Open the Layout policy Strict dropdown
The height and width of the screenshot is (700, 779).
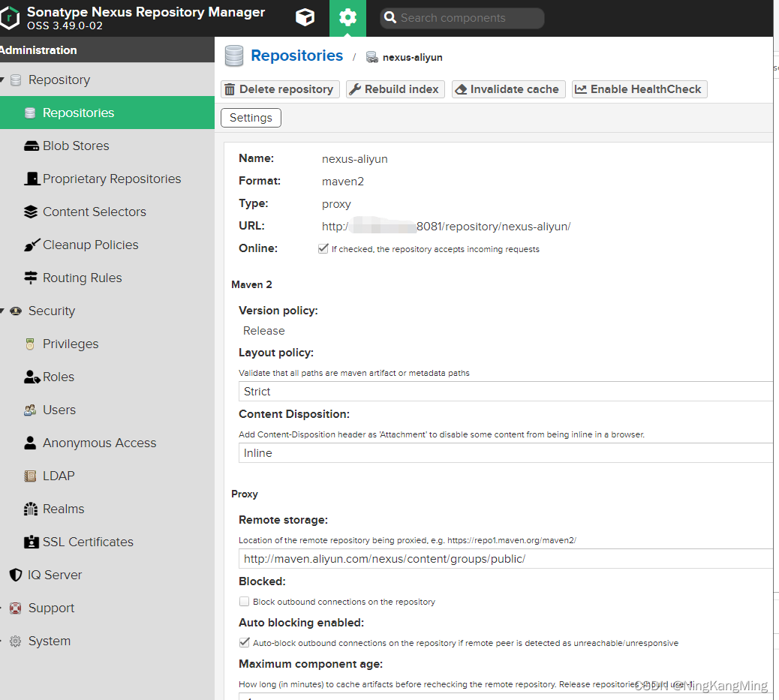506,392
